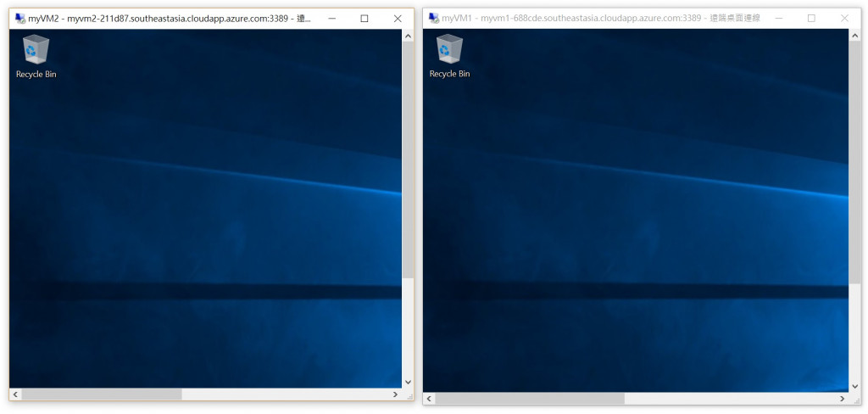Image resolution: width=868 pixels, height=414 pixels.
Task: Click the myVM2 window title text
Action: [169, 19]
